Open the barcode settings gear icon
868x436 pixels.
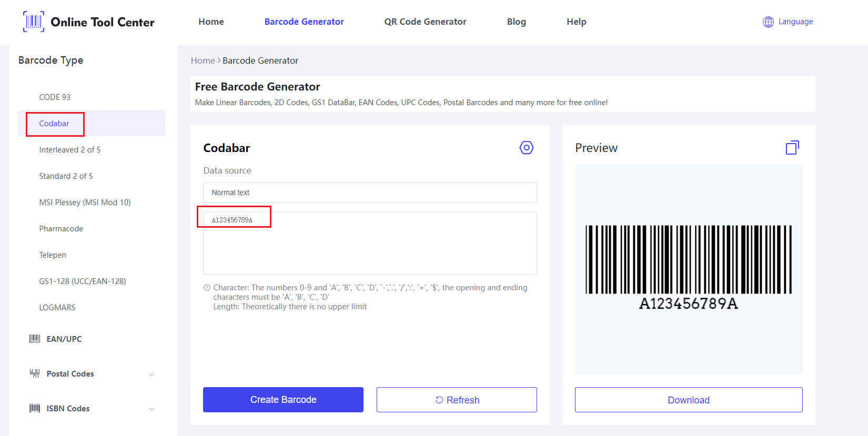tap(526, 148)
